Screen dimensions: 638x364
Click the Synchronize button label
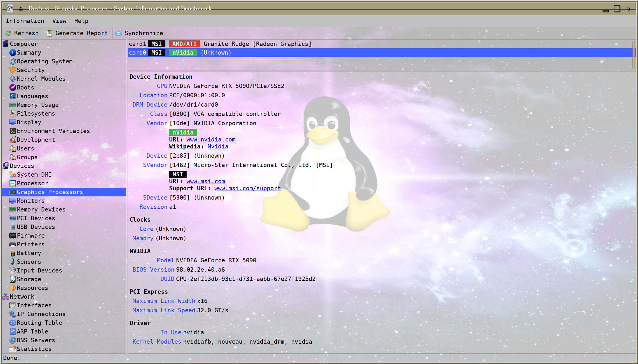click(144, 33)
